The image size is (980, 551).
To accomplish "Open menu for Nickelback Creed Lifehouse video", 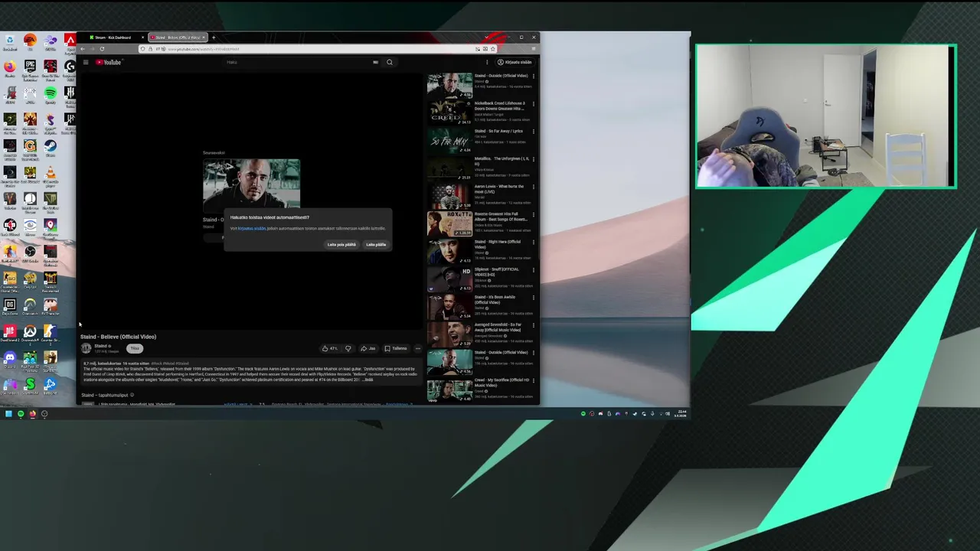I will [x=534, y=104].
